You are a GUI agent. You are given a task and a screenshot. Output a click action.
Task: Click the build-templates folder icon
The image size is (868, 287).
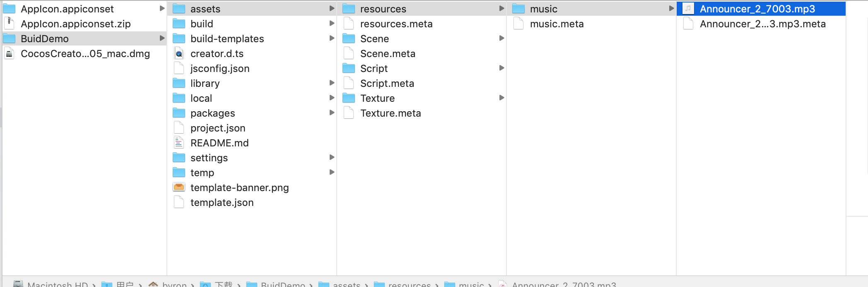(179, 39)
